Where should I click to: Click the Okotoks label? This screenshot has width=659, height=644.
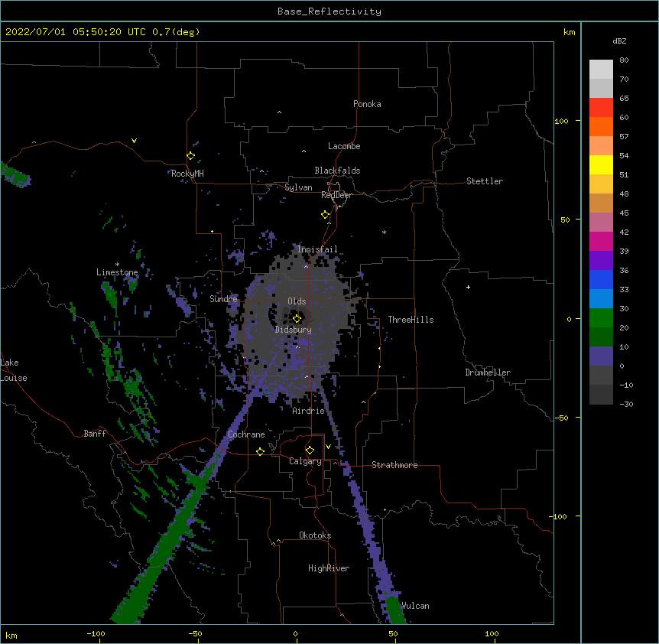coord(315,535)
